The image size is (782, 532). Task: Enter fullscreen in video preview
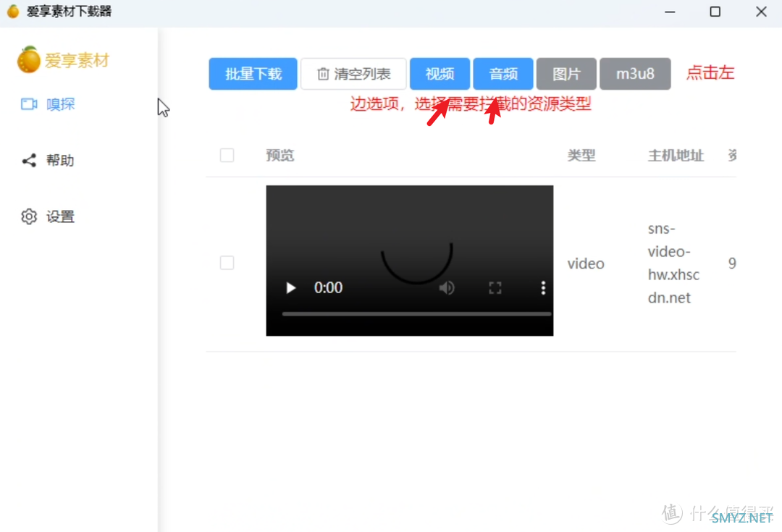pyautogui.click(x=495, y=287)
